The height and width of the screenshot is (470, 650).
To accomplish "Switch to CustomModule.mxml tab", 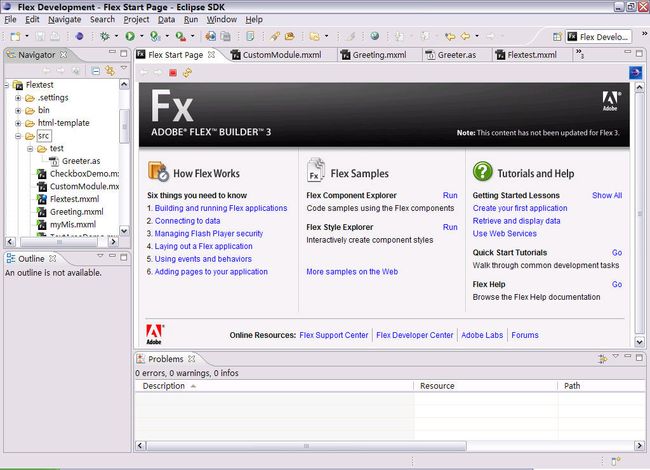I will point(282,55).
